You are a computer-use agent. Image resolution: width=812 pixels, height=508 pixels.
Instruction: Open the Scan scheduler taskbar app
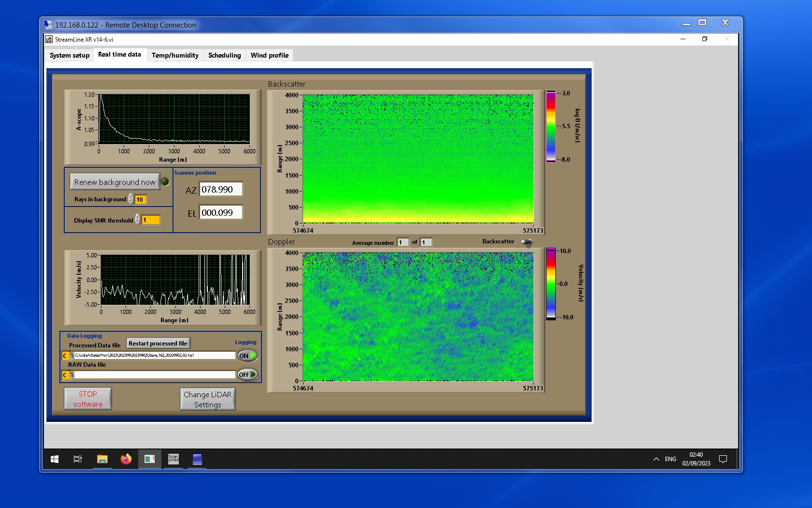tap(173, 459)
